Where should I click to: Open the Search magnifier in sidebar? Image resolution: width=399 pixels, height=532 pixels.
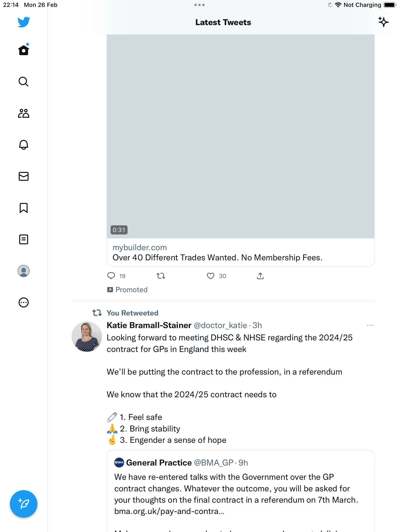click(x=24, y=82)
